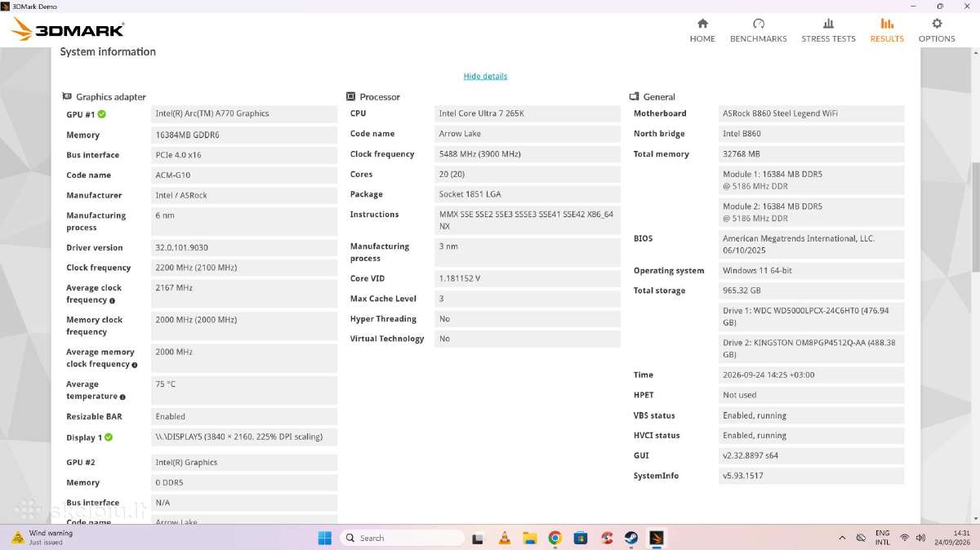This screenshot has height=550, width=980.
Task: Go to the BENCHMARKS tab
Action: coord(758,30)
